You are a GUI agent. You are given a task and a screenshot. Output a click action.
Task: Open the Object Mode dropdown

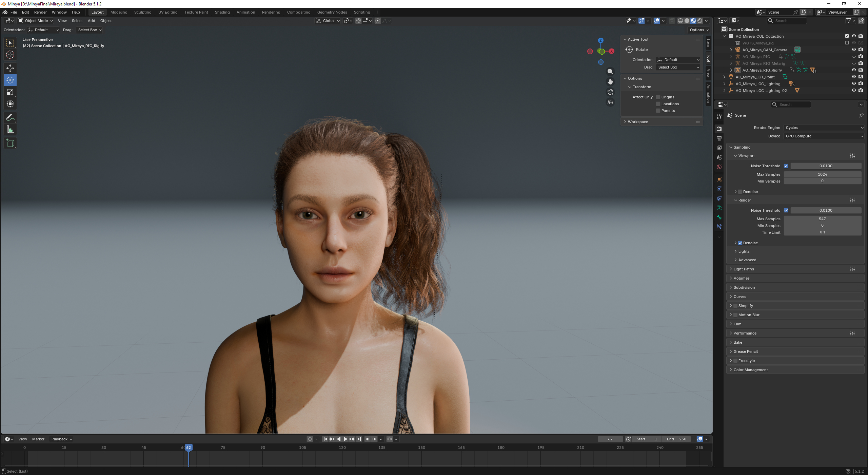[35, 21]
